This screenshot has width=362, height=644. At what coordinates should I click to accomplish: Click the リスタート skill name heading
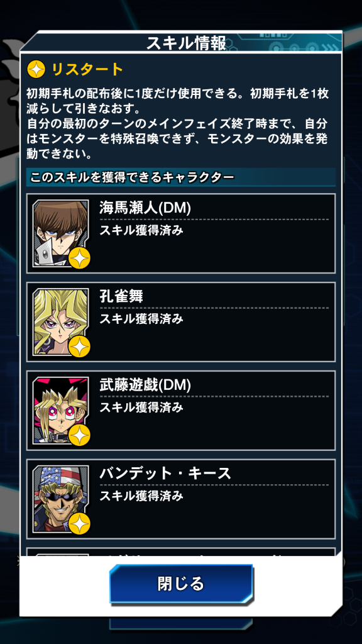pos(87,70)
